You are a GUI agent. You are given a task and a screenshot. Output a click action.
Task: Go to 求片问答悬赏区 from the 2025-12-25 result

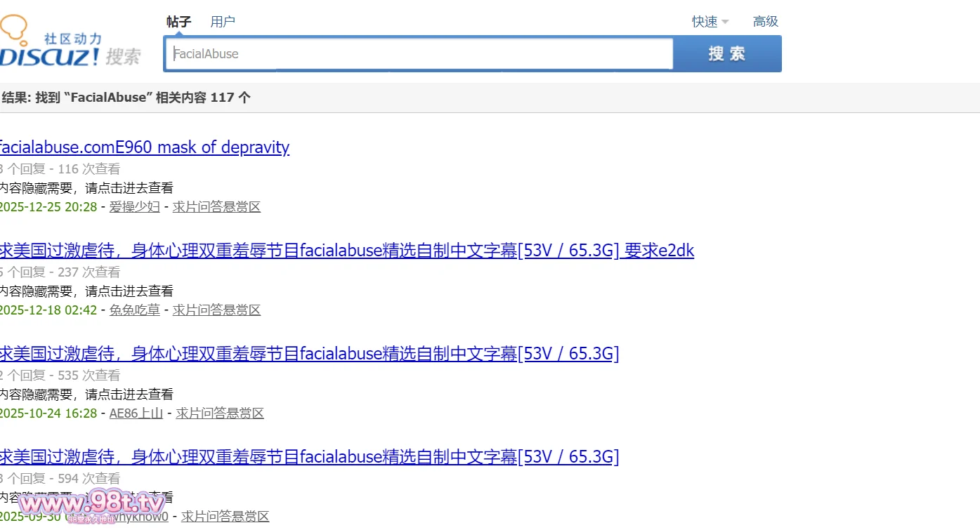click(x=216, y=207)
